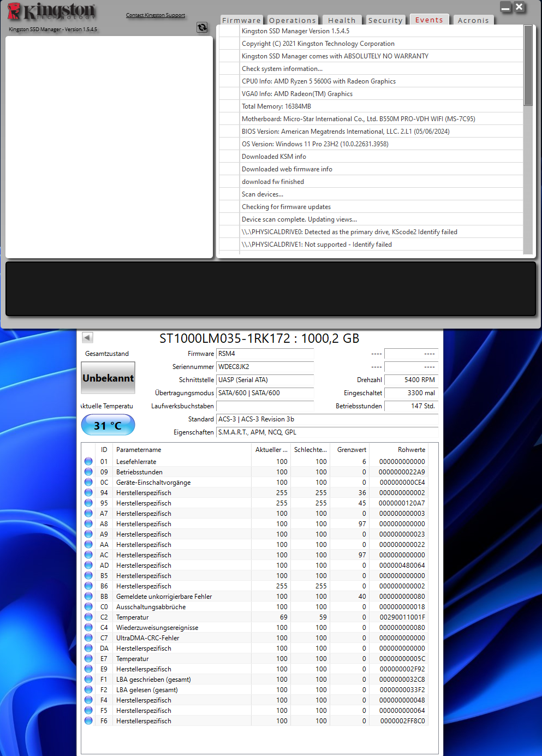Select the PHYSICALDRIVE1 Not supported event

[x=371, y=245]
